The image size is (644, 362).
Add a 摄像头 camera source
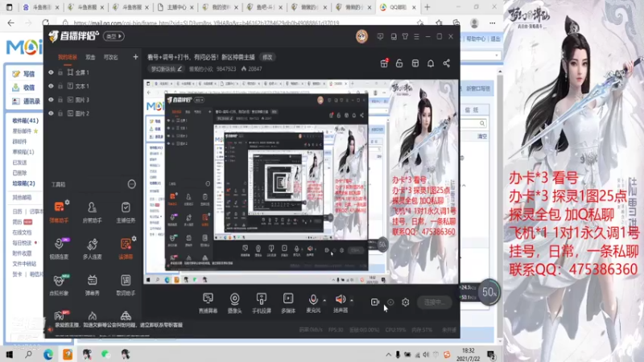pos(234,303)
